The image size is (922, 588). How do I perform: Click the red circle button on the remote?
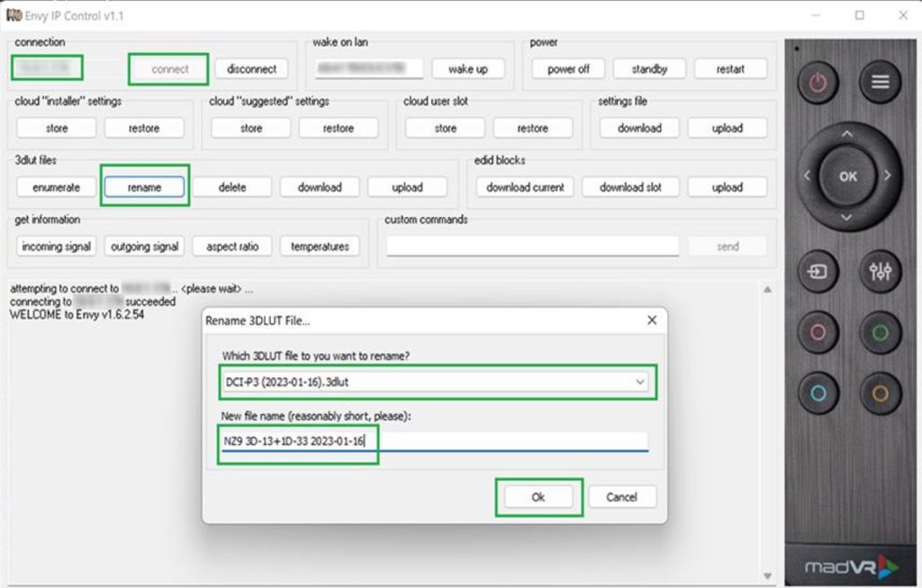point(818,333)
